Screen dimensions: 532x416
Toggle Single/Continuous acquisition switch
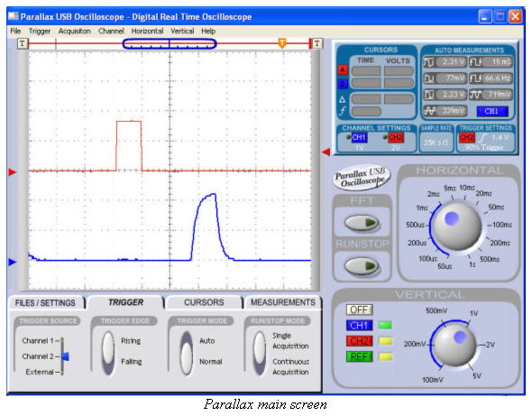[259, 353]
